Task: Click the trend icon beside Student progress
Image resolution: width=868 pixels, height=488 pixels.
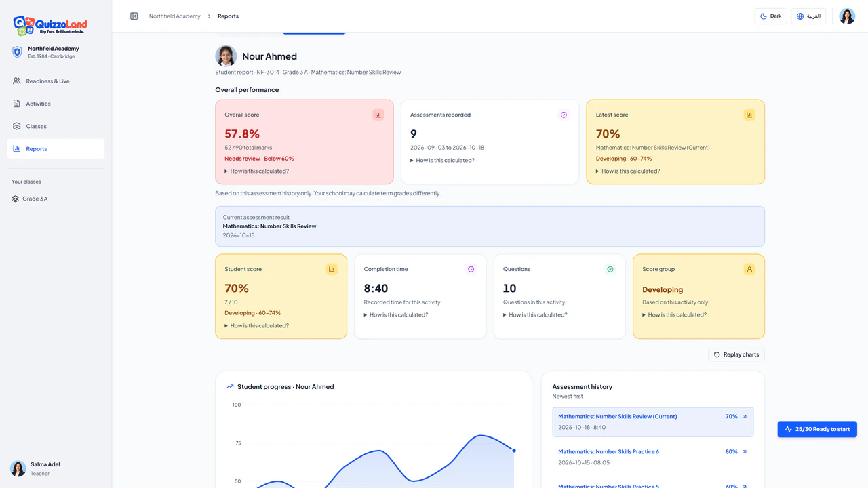Action: [231, 387]
